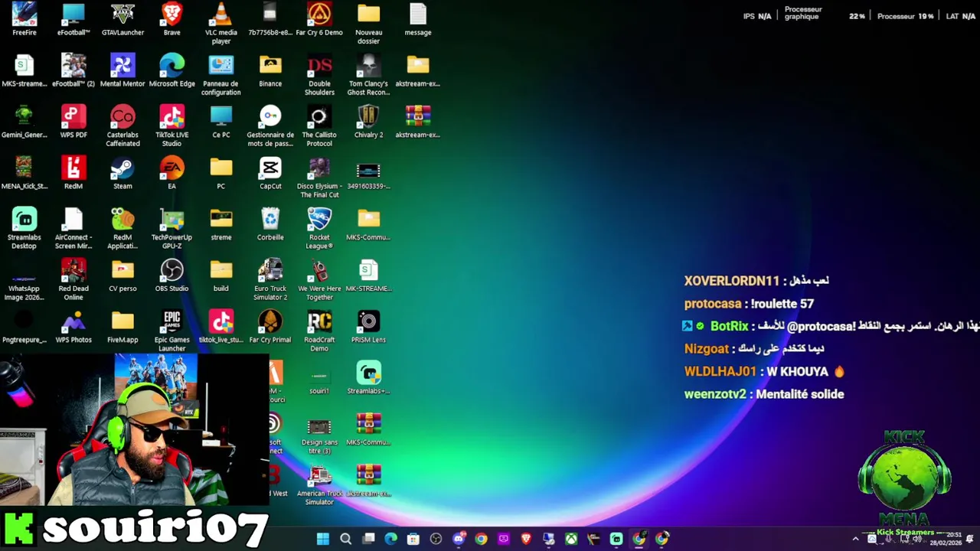Open VLC media player desktop icon
This screenshot has width=980, height=551.
point(221,23)
